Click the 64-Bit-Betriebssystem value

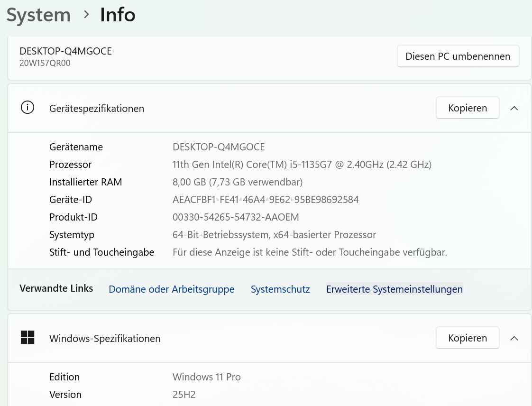pos(274,235)
